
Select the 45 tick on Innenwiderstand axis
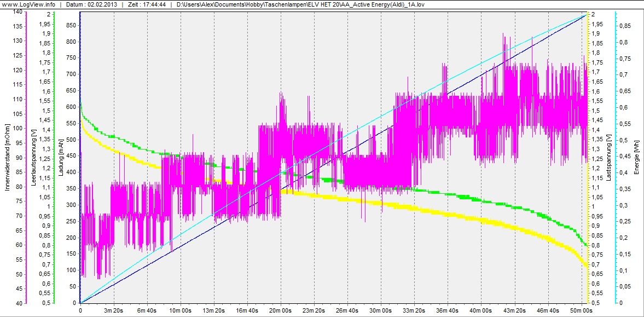pos(19,289)
